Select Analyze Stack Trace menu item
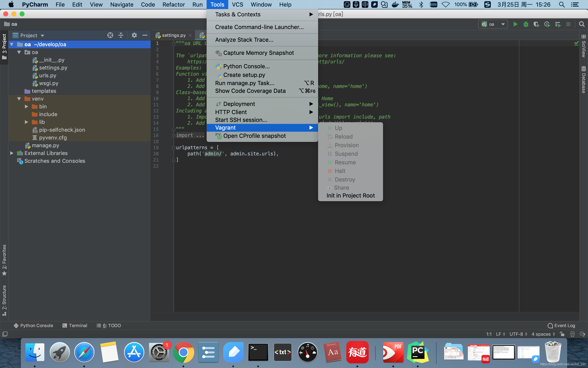 (x=262, y=40)
